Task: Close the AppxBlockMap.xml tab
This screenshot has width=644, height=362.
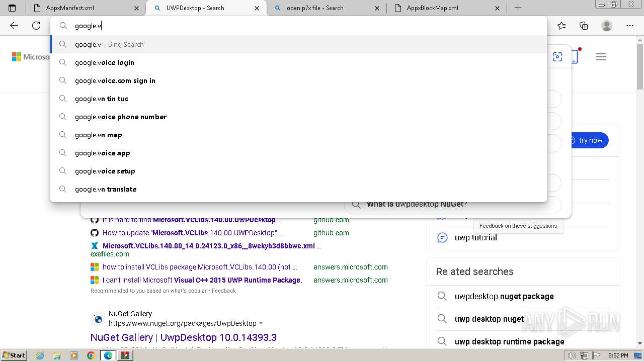Action: (x=498, y=8)
